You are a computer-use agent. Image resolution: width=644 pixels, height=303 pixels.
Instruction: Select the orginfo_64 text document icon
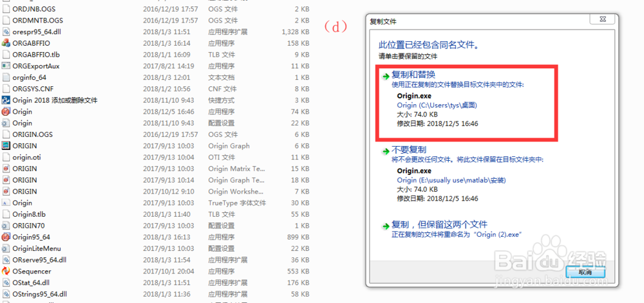point(6,77)
